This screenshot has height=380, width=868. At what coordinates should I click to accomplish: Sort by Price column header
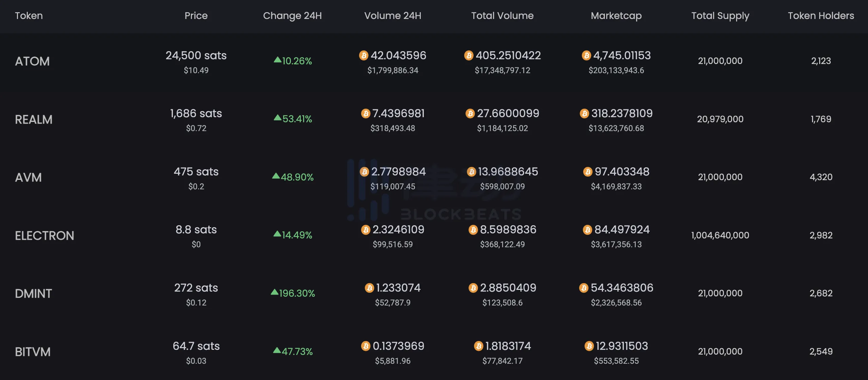(x=196, y=16)
